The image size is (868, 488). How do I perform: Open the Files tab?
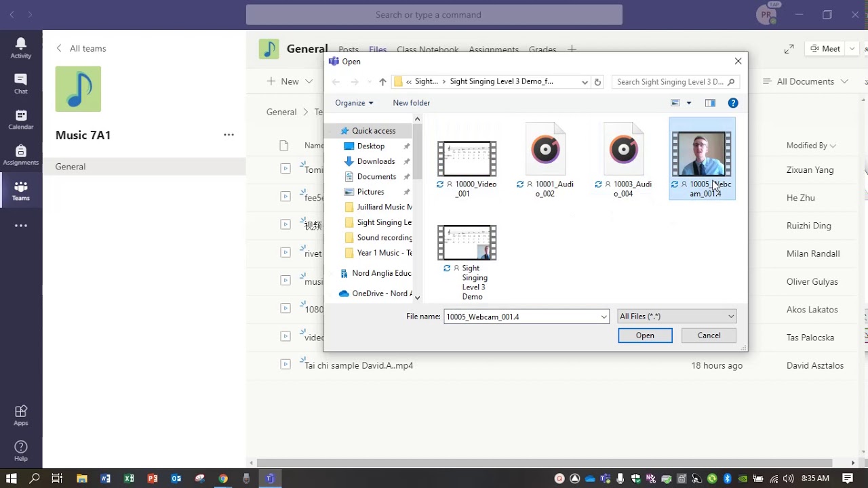[378, 49]
